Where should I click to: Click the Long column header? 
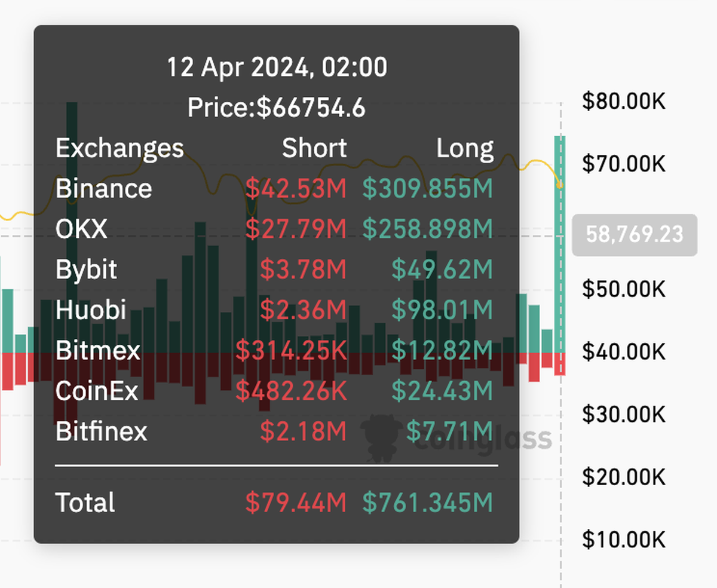tap(465, 148)
